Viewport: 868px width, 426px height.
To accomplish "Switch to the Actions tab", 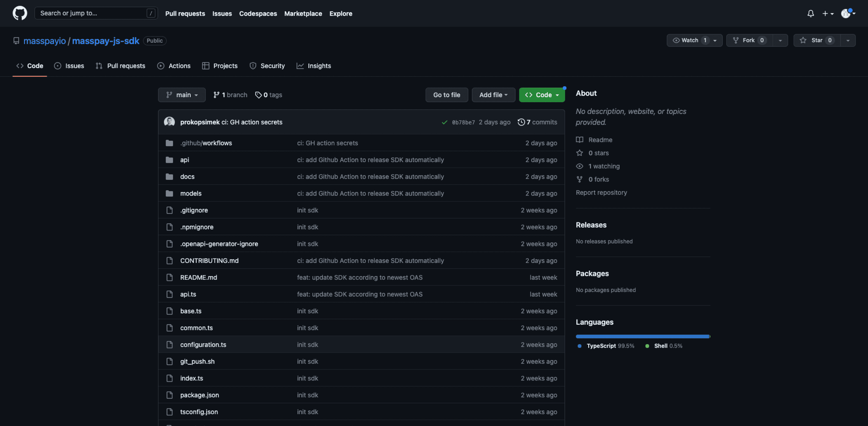I will [x=174, y=66].
